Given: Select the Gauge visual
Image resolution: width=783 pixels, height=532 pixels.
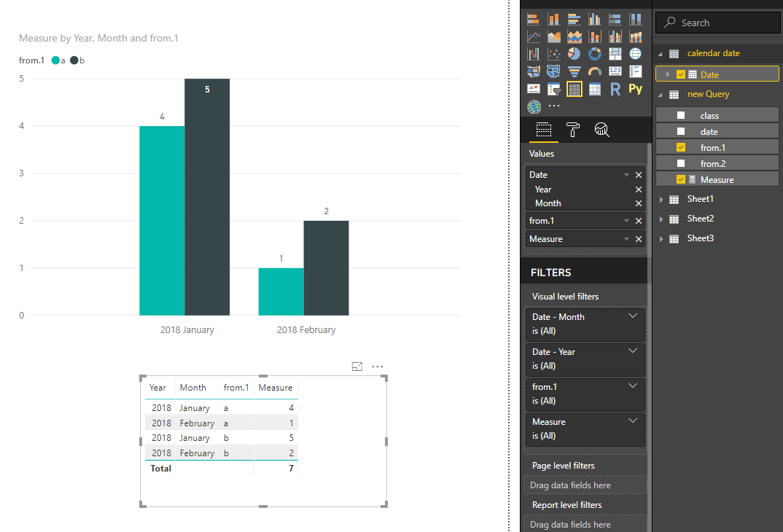Looking at the screenshot, I should click(595, 71).
